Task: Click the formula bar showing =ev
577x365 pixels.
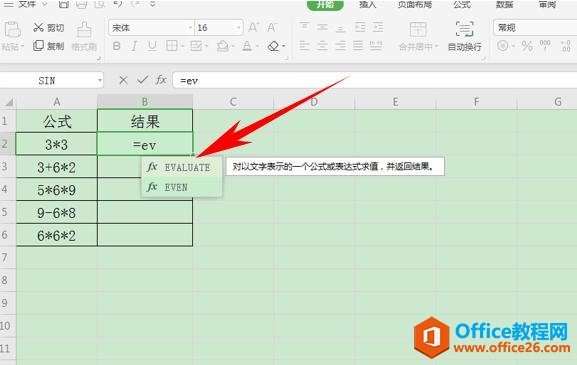Action: (x=375, y=81)
